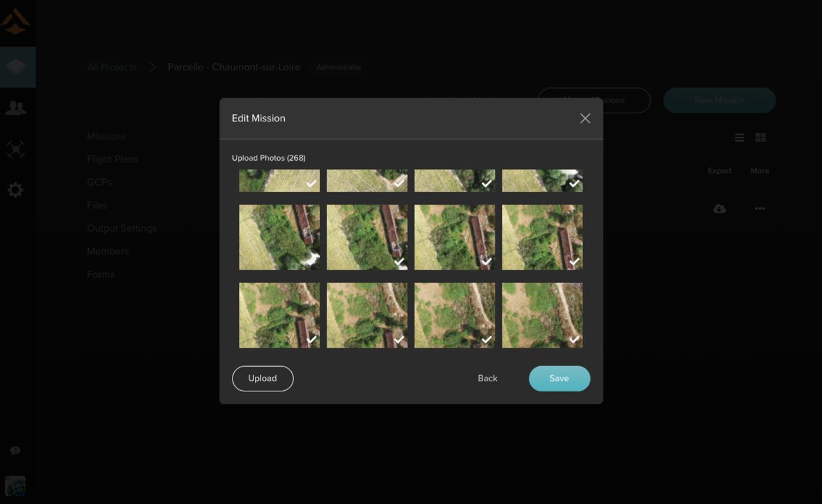The width and height of the screenshot is (822, 504).
Task: Click the breadcrumb chevron after All Projects
Action: point(153,67)
